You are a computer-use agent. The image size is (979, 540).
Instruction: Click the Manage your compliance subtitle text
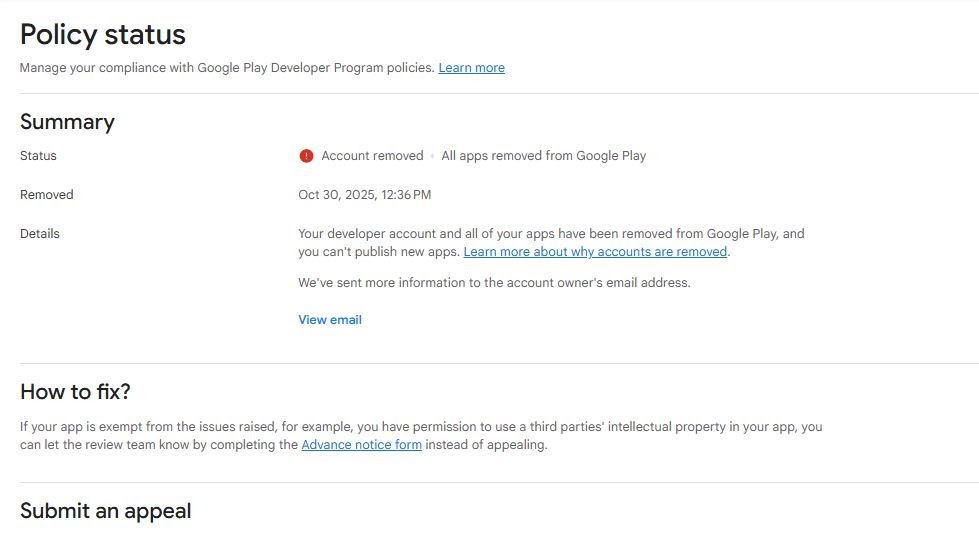point(227,68)
